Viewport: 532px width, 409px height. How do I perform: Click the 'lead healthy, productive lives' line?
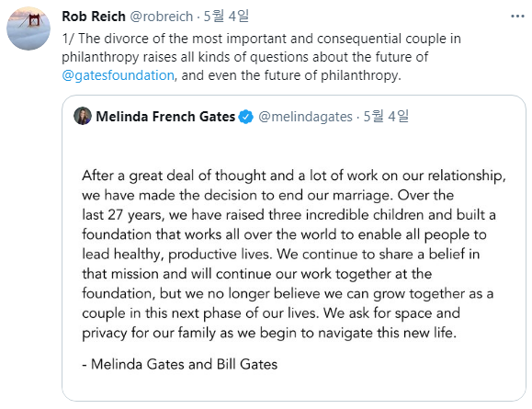280,255
